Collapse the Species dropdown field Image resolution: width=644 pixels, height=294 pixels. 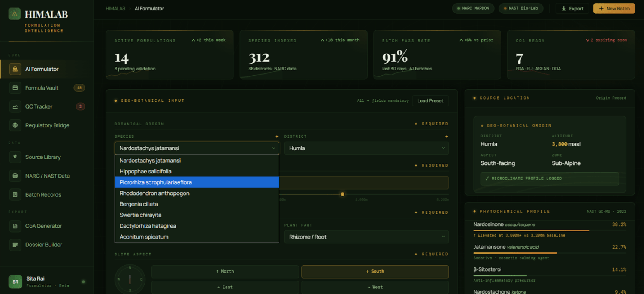[x=197, y=148]
